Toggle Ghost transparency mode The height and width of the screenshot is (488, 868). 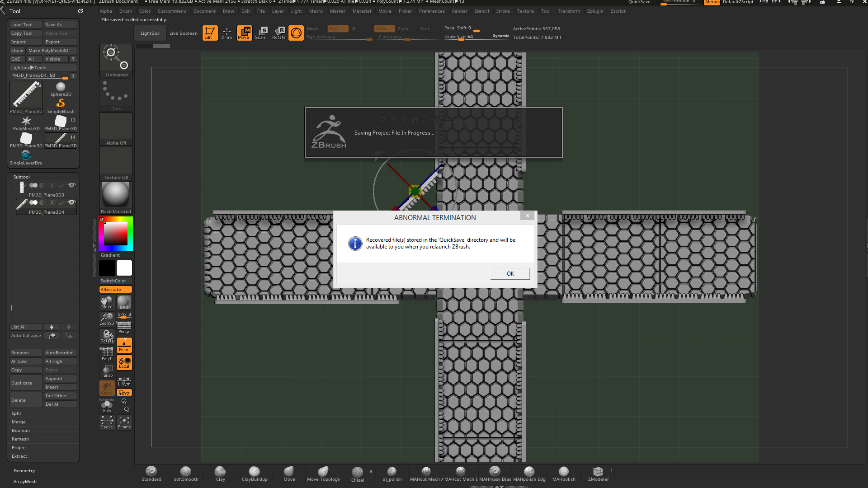(107, 388)
